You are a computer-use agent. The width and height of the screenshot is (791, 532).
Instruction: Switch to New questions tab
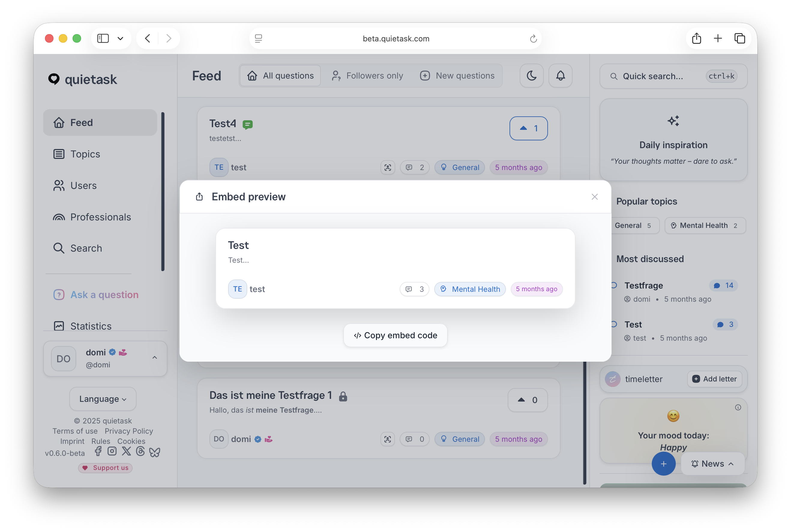(x=457, y=76)
